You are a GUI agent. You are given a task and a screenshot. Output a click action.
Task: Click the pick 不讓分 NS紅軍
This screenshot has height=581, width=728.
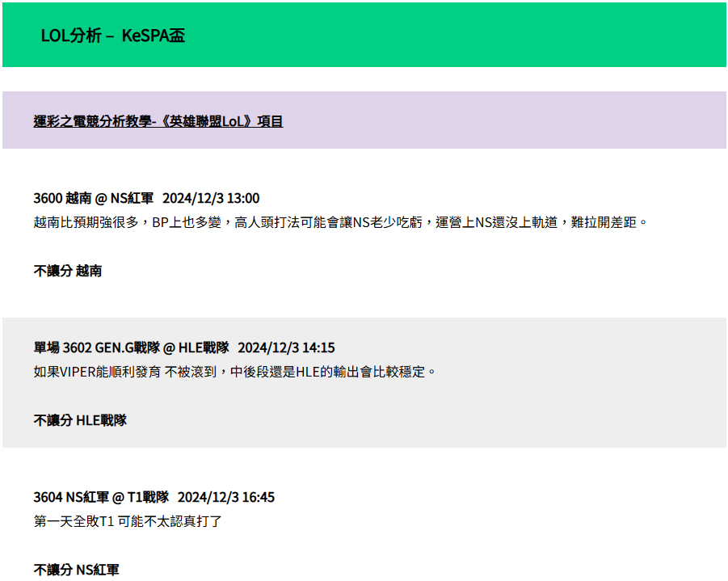point(76,570)
